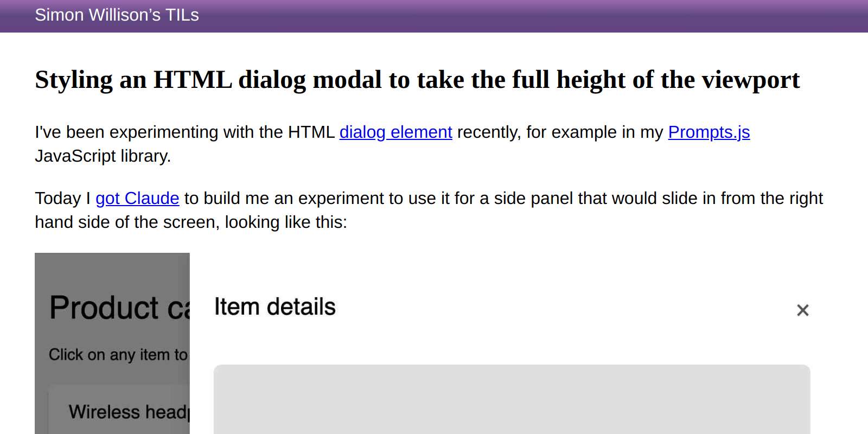868x434 pixels.
Task: Follow the "dialog element" link
Action: point(395,132)
